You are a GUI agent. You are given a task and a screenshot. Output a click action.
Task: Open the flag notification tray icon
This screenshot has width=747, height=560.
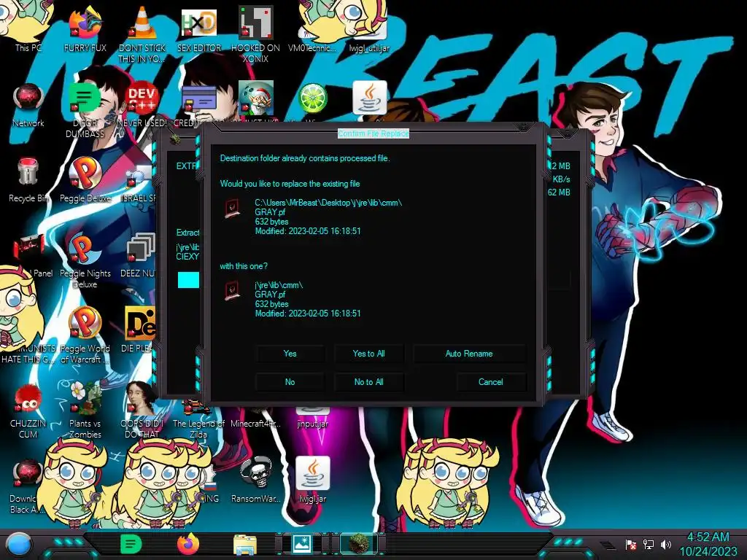click(631, 544)
